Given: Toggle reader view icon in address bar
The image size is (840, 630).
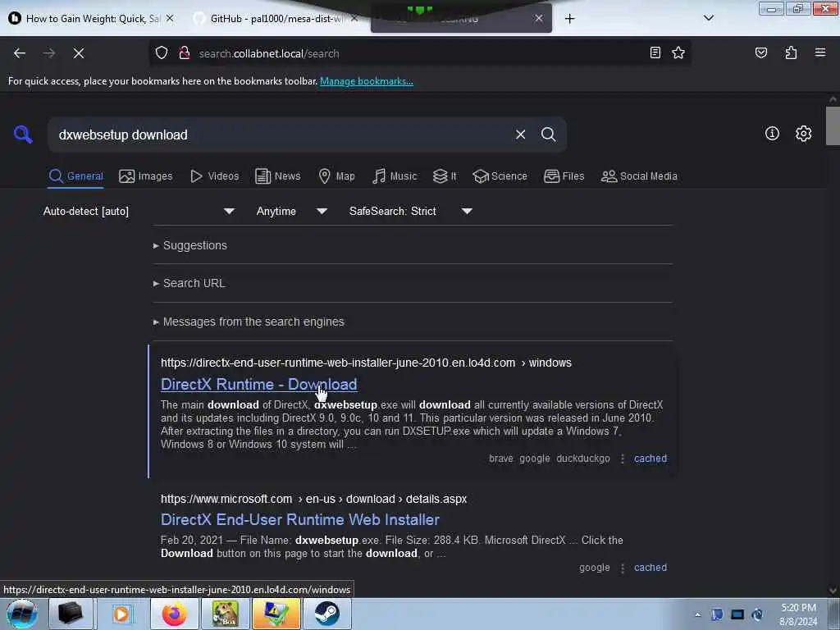Looking at the screenshot, I should [655, 53].
